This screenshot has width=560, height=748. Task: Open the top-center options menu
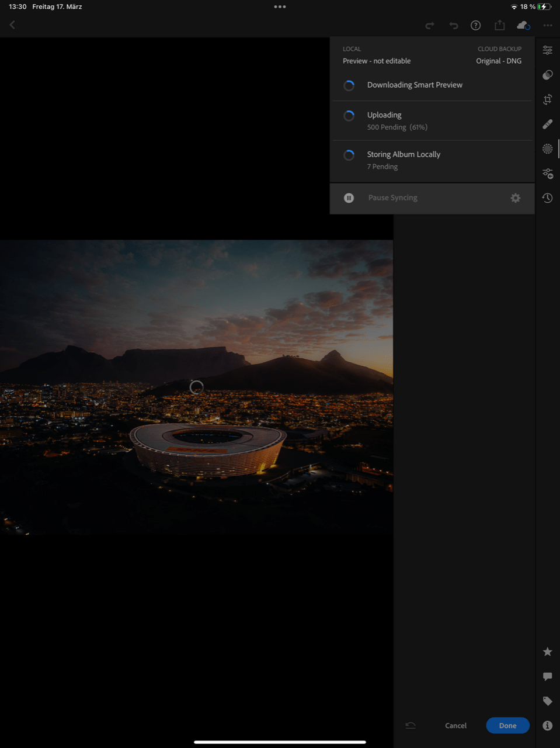click(x=280, y=6)
